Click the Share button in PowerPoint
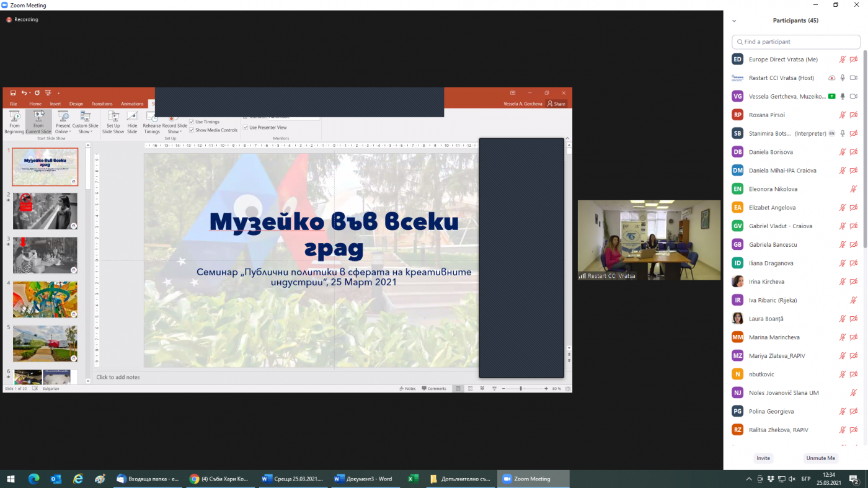This screenshot has width=868, height=488. pyautogui.click(x=557, y=104)
